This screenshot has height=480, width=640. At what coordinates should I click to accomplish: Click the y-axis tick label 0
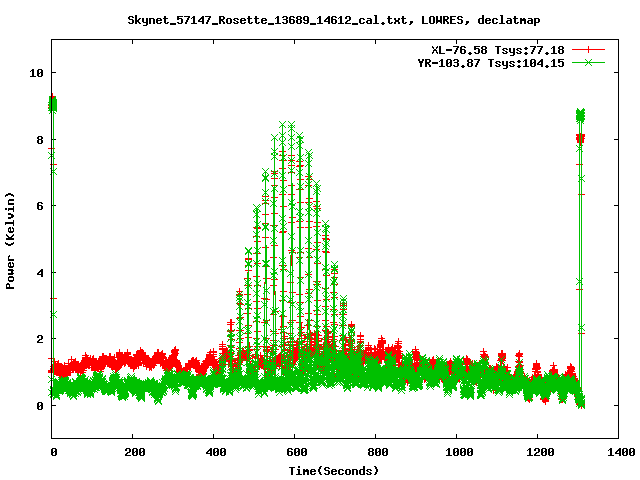[40, 406]
